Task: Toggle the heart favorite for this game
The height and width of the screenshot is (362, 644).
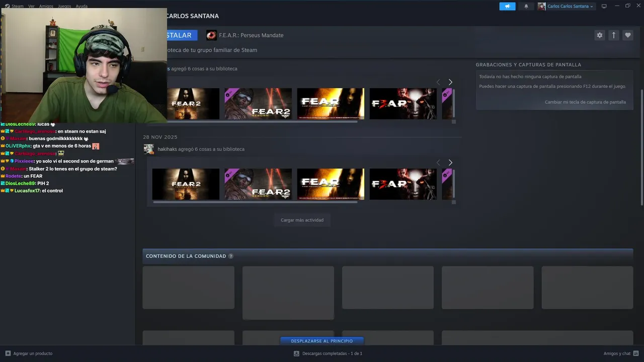Action: (627, 35)
